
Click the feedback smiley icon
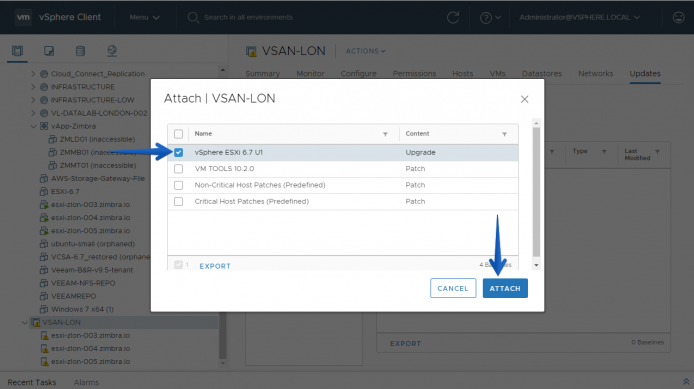pos(679,17)
